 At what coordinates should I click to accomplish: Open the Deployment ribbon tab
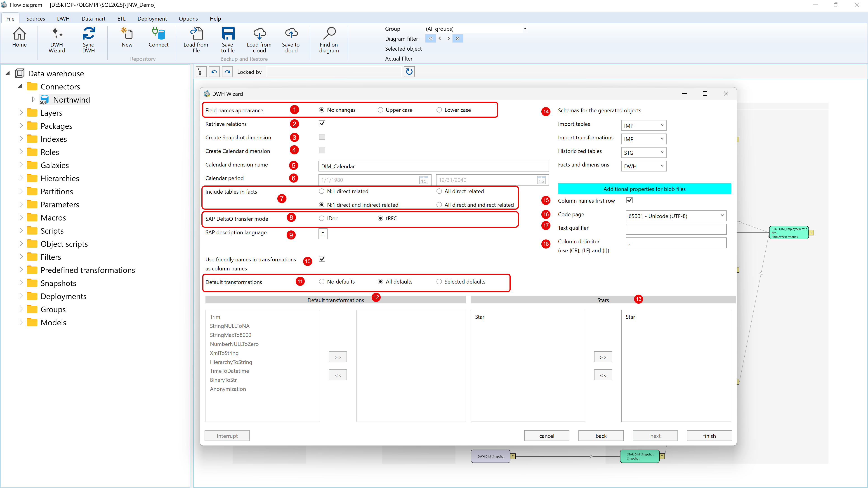152,19
